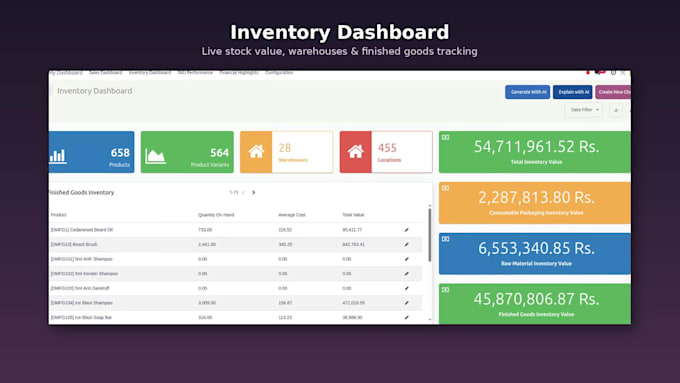Sort by the Average Cost column header
Viewport: 680px width, 383px height.
[x=292, y=215]
